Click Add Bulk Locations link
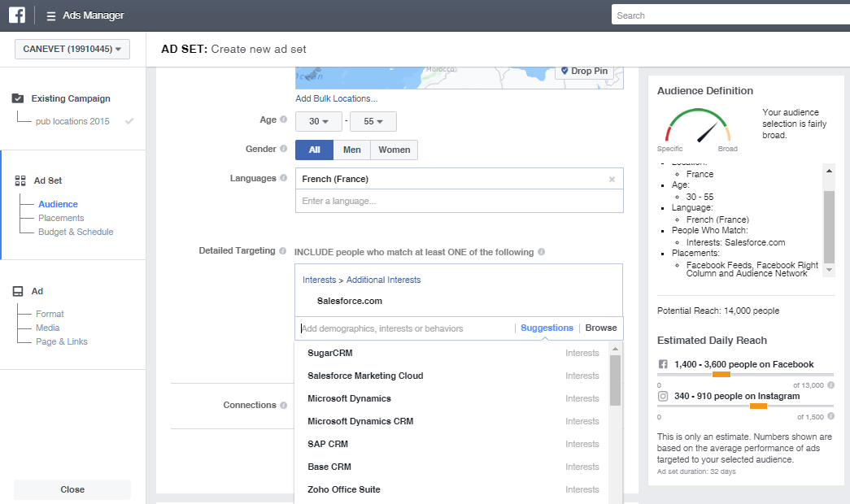850x504 pixels. (337, 98)
